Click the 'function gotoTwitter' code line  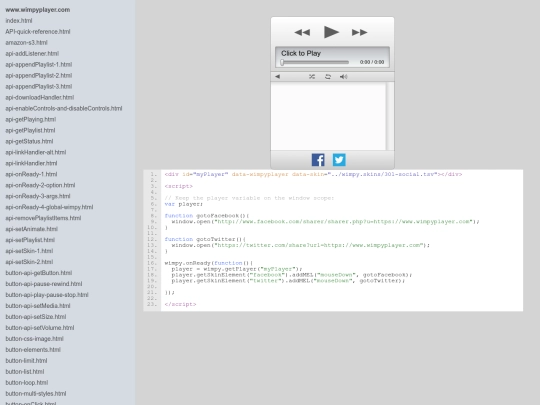pos(205,239)
